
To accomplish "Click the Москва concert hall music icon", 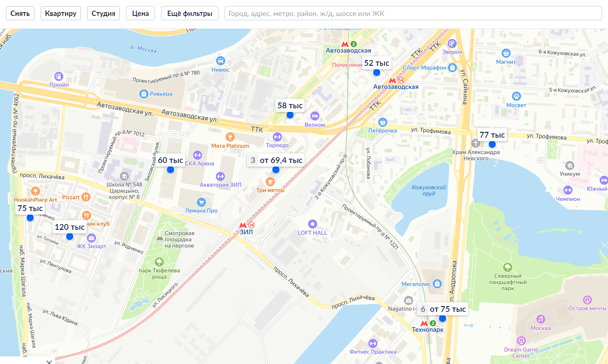I will coord(541,319).
